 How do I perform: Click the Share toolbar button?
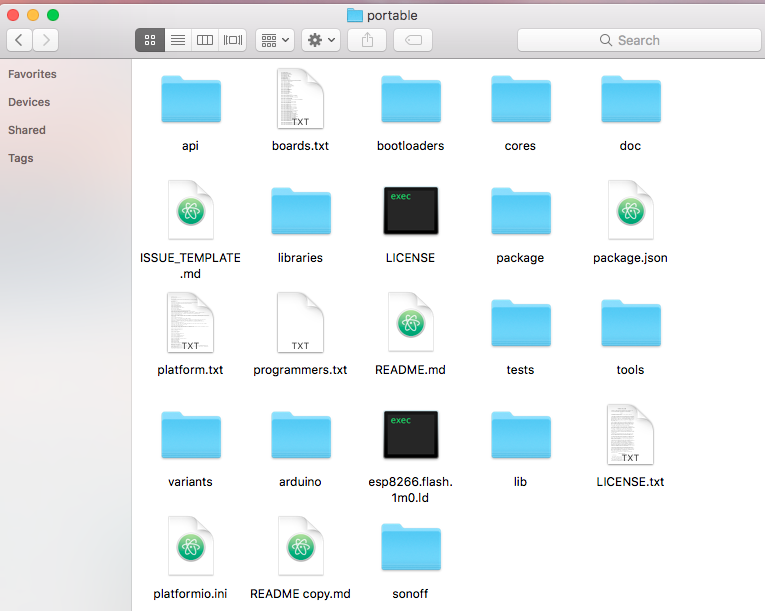click(x=367, y=40)
